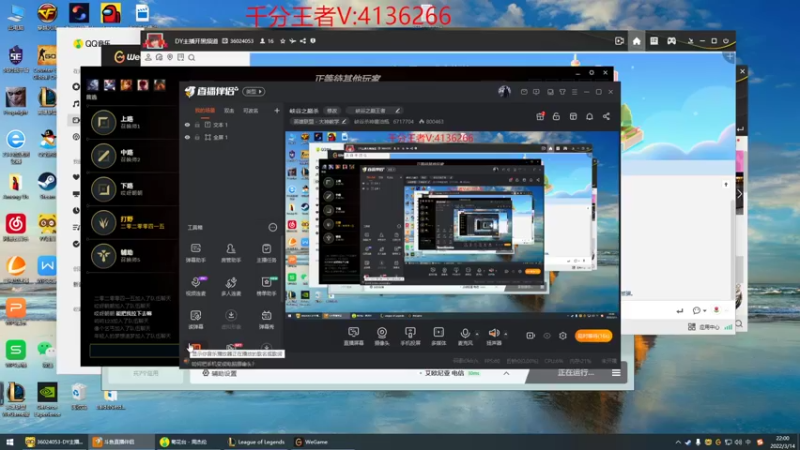Expand the microphone options arrow

pyautogui.click(x=477, y=334)
